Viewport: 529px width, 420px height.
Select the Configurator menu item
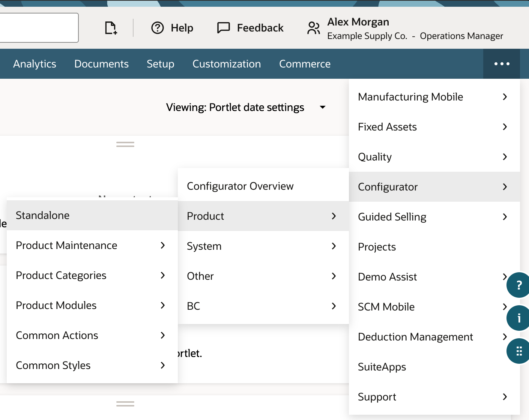pyautogui.click(x=434, y=187)
